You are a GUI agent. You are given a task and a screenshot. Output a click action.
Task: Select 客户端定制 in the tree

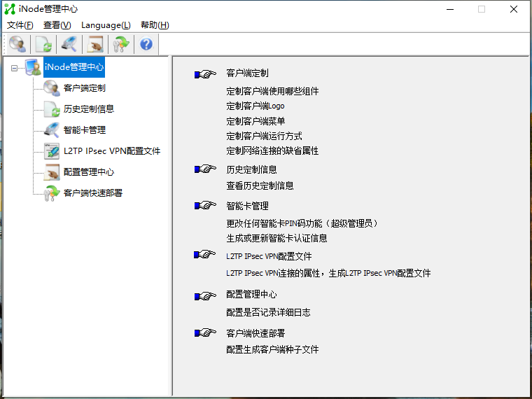[85, 88]
